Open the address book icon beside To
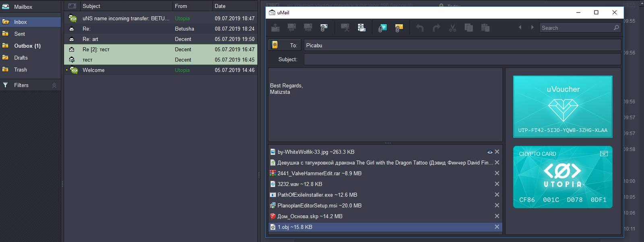This screenshot has width=644, height=242. coord(275,45)
